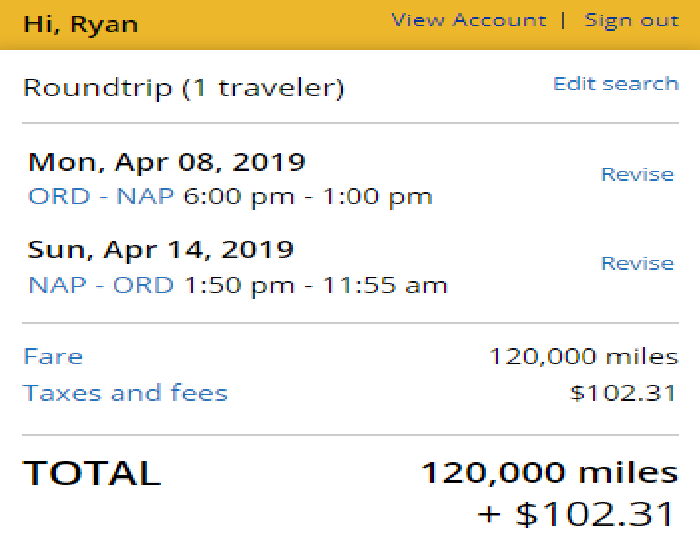
Task: Open the ORD - NAP route link
Action: tap(102, 196)
